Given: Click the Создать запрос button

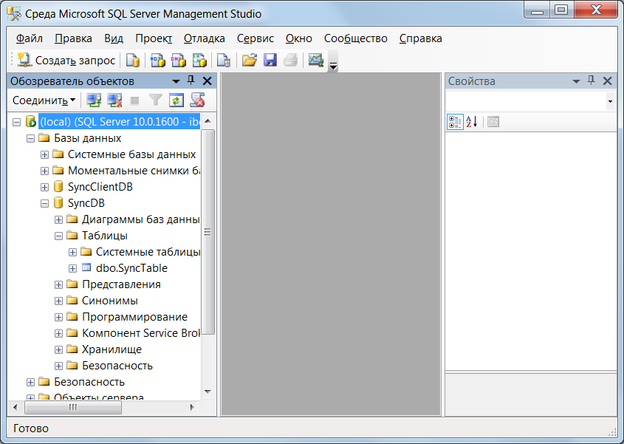Looking at the screenshot, I should click(66, 60).
